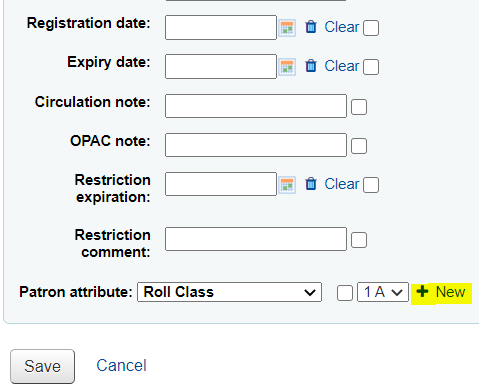Click trash icon beside Restriction expiration
The height and width of the screenshot is (392, 479).
[311, 184]
